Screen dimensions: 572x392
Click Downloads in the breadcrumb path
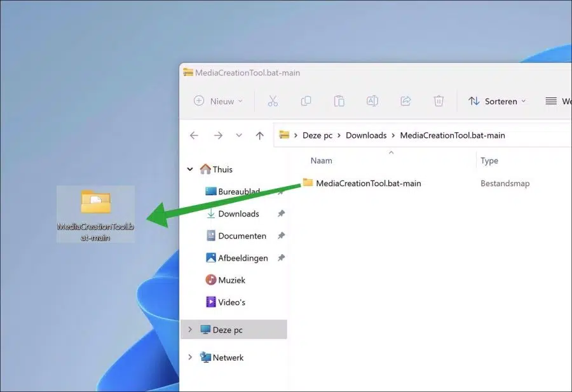click(x=366, y=135)
